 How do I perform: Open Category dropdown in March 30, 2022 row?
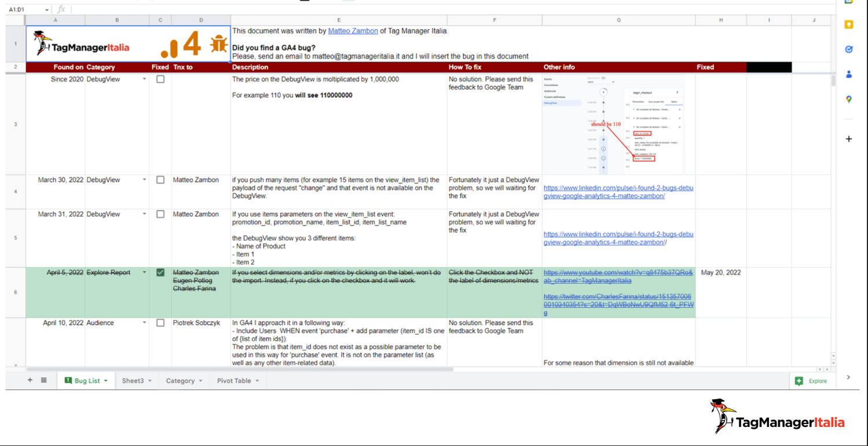[x=144, y=180]
